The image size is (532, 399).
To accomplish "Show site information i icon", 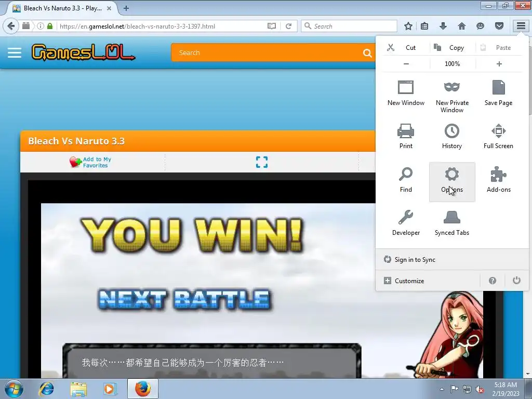I will pos(41,26).
